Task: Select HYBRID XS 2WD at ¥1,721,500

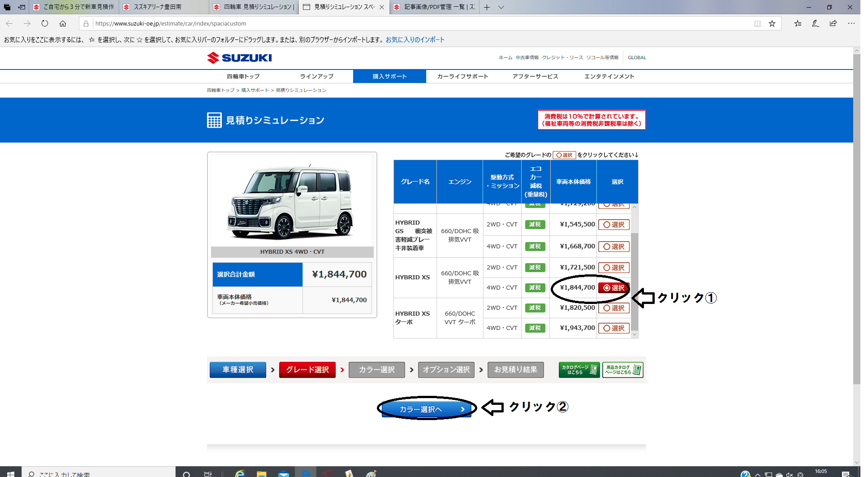Action: [x=614, y=268]
